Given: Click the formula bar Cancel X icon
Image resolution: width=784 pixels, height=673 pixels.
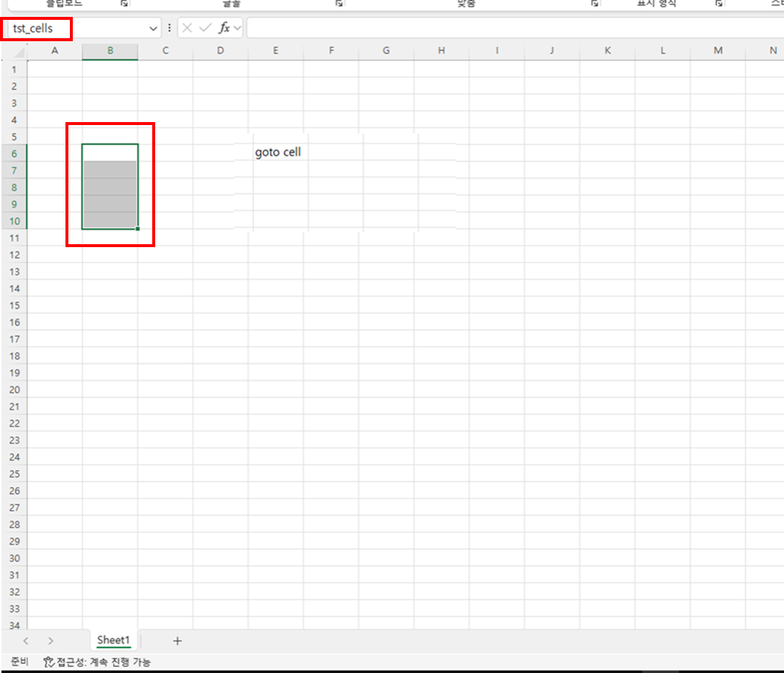Looking at the screenshot, I should [x=187, y=28].
